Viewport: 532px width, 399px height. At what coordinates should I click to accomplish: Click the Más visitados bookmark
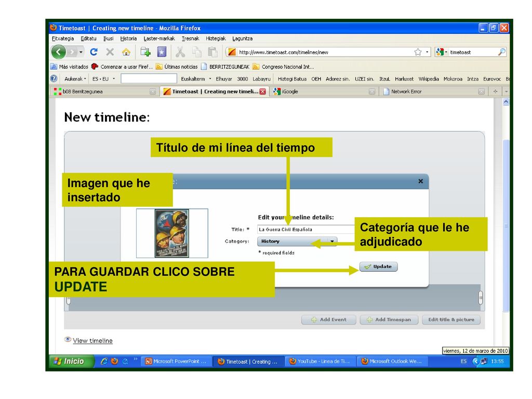pyautogui.click(x=70, y=66)
